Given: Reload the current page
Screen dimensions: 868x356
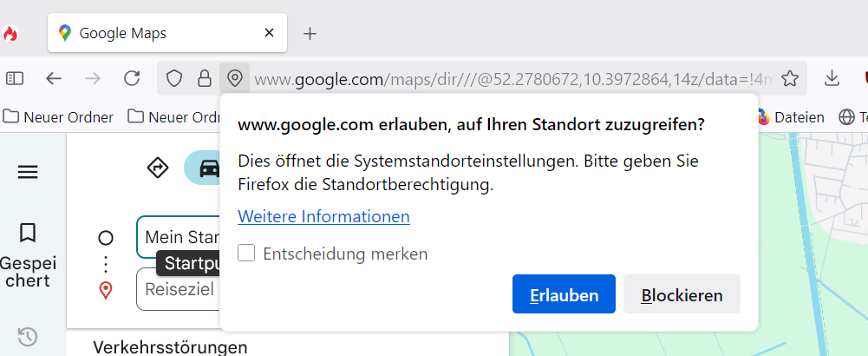Looking at the screenshot, I should click(x=132, y=79).
